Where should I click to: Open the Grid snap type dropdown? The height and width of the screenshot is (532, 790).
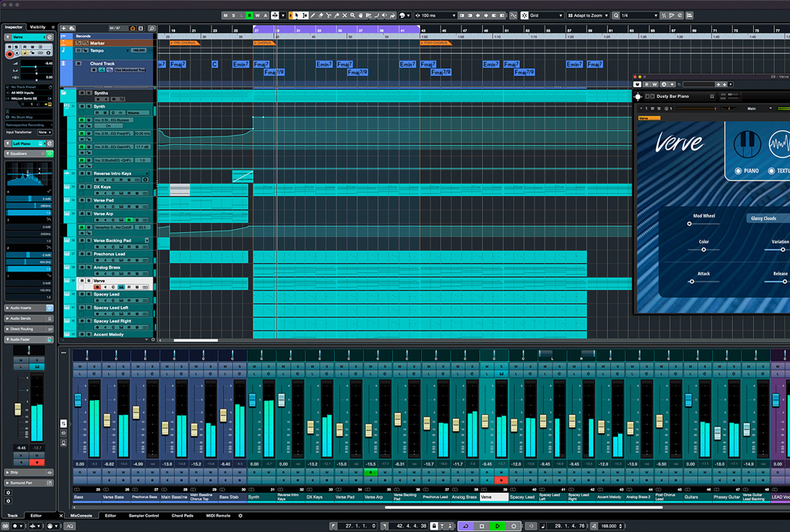[544, 15]
